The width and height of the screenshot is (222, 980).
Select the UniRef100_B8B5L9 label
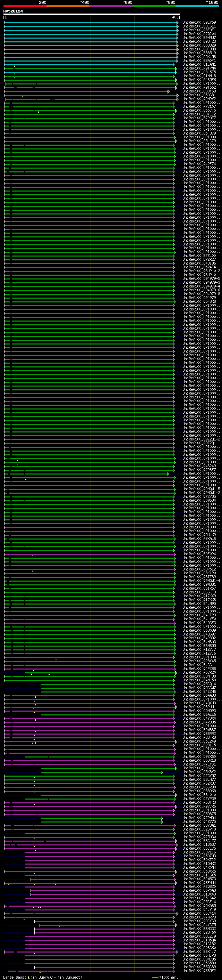point(199,53)
